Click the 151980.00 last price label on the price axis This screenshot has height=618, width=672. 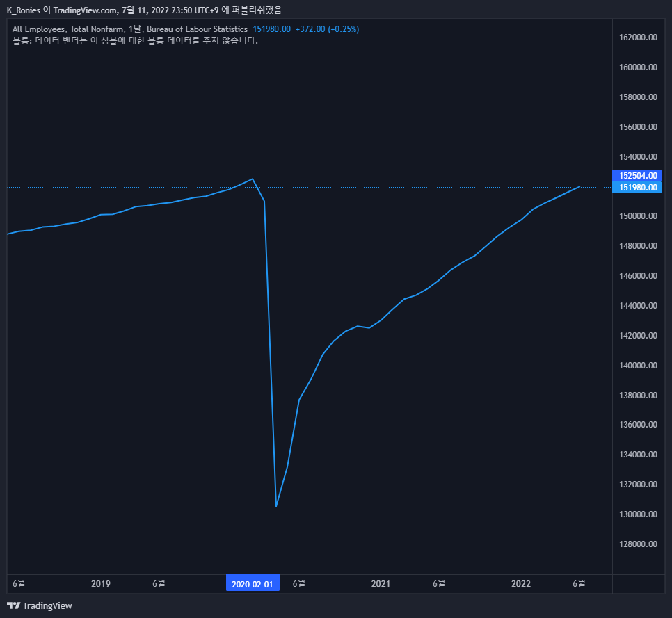click(637, 188)
